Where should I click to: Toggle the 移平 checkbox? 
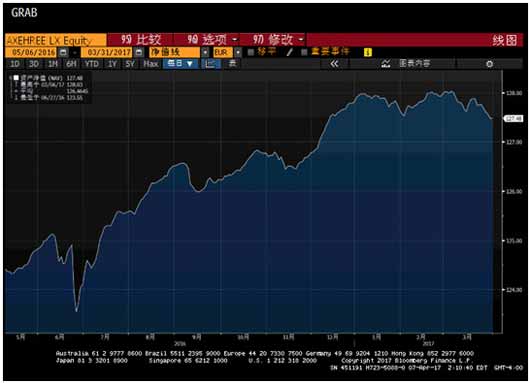click(x=251, y=52)
